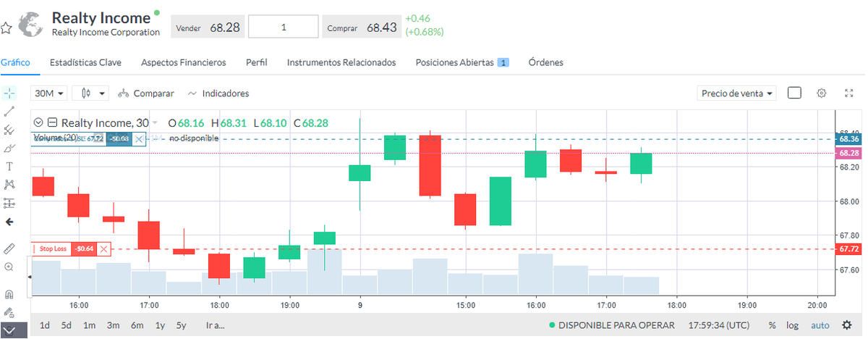868x339 pixels.
Task: Collapse the Realty Income legend circle chevron
Action: click(38, 123)
